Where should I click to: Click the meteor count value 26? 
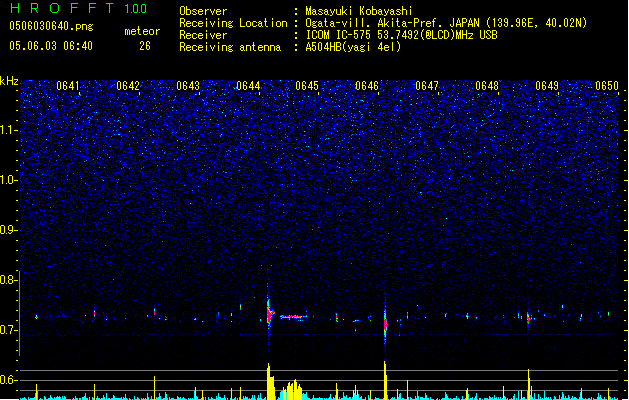pos(145,46)
